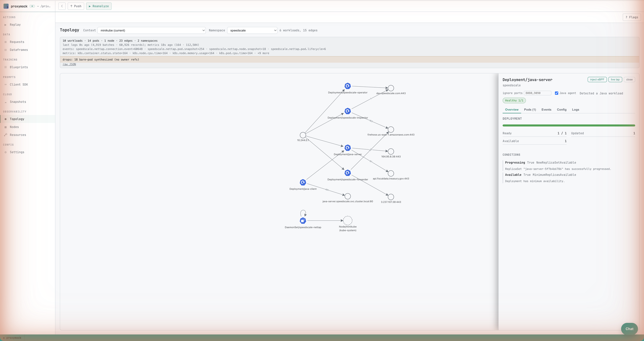Click the Reanalyze button
The height and width of the screenshot is (341, 644).
tap(99, 6)
